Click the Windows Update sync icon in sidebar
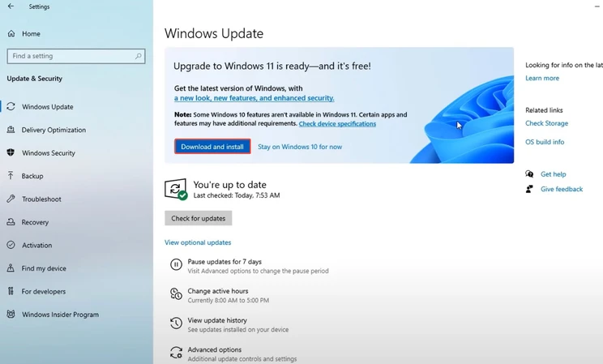Screen dimensions: 603x364 click(11, 106)
